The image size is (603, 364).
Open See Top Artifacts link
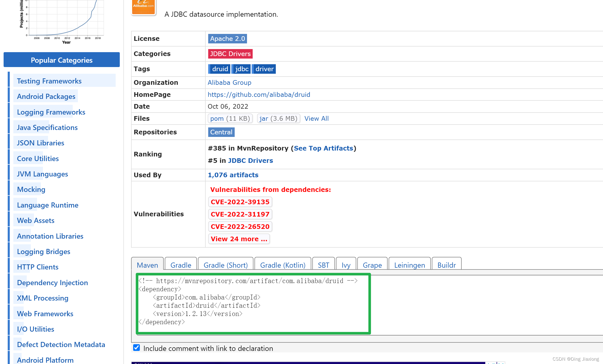coord(323,148)
